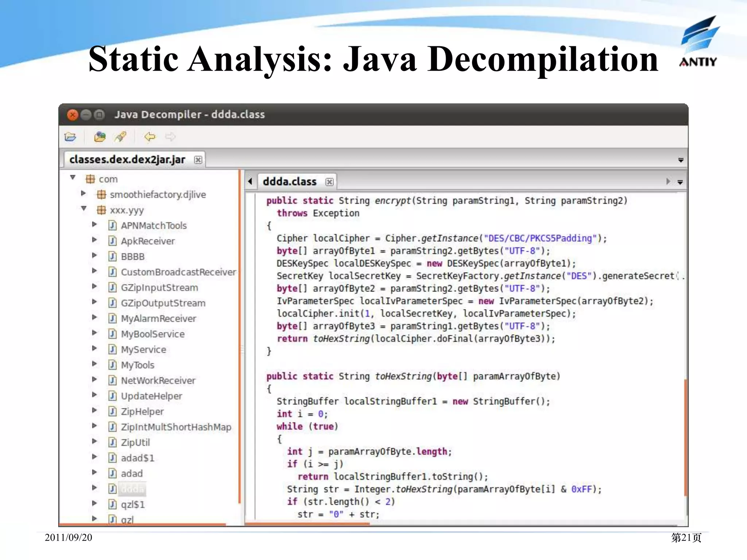Click the MyBoolService class file icon
The height and width of the screenshot is (560, 747).
tap(112, 334)
